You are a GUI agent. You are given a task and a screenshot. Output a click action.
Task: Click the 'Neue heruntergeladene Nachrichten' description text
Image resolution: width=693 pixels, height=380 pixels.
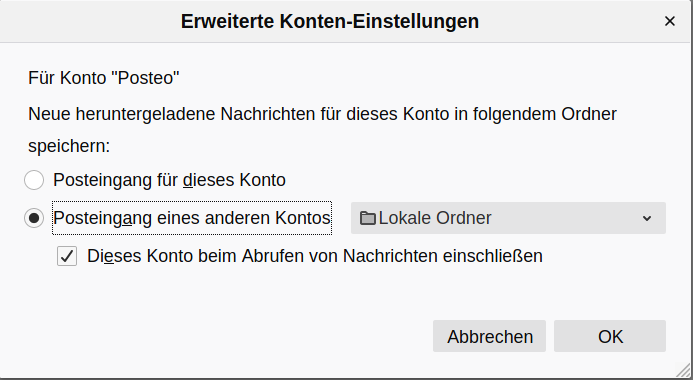[322, 114]
